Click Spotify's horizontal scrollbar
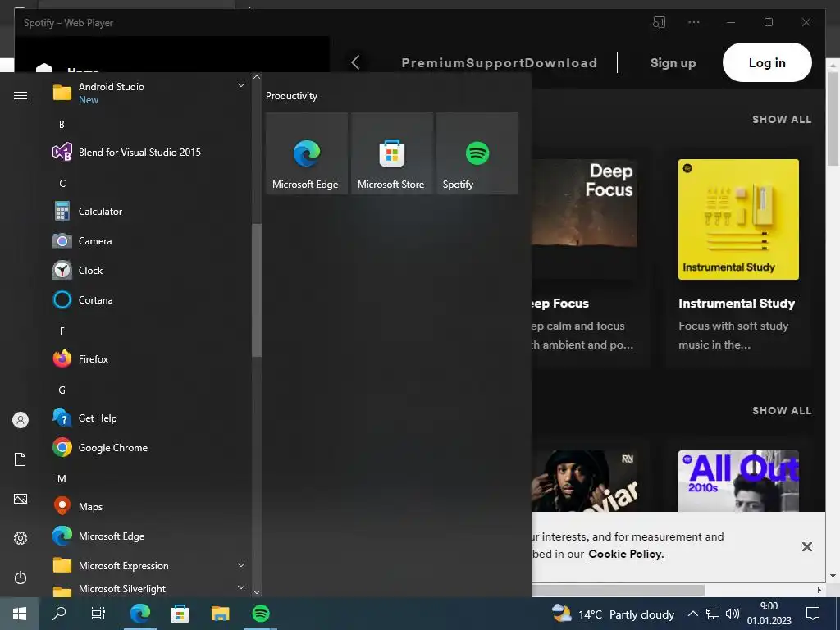840x630 pixels. click(618, 590)
